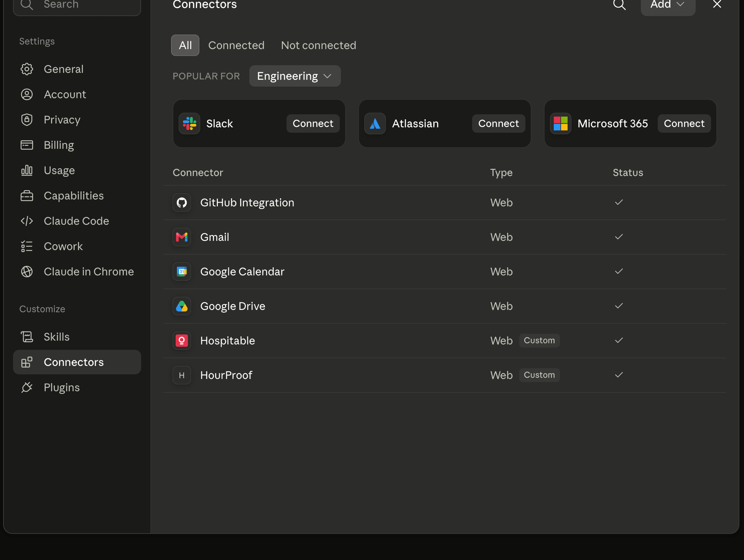The width and height of the screenshot is (744, 560).
Task: Select the All filter tab
Action: pyautogui.click(x=185, y=45)
